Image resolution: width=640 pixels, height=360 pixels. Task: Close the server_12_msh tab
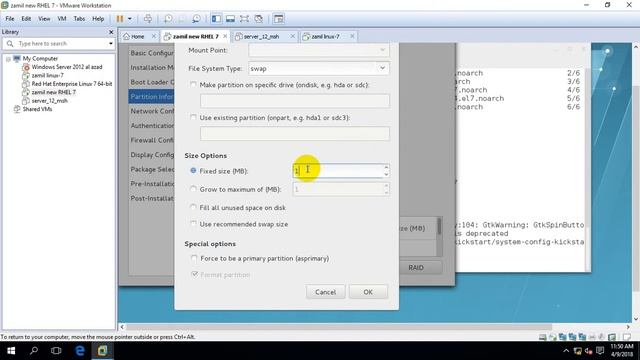click(293, 36)
